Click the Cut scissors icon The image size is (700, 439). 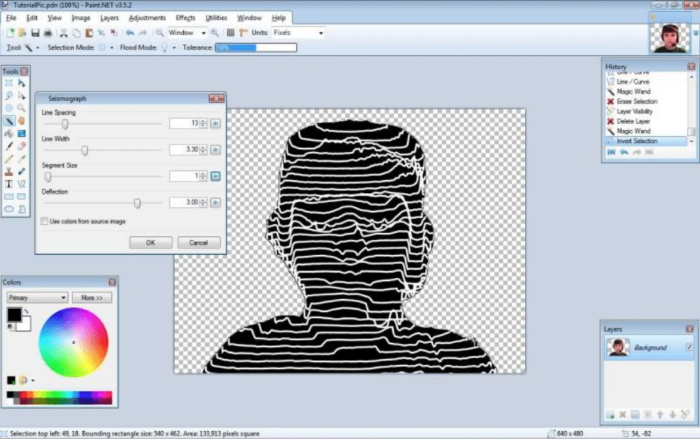pyautogui.click(x=64, y=33)
